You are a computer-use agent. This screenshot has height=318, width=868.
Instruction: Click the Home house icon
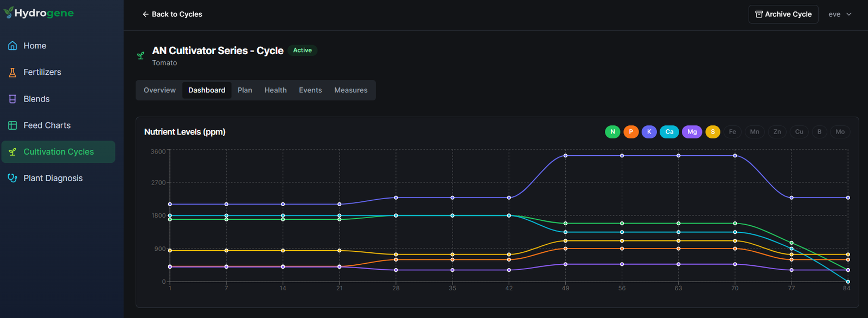12,46
